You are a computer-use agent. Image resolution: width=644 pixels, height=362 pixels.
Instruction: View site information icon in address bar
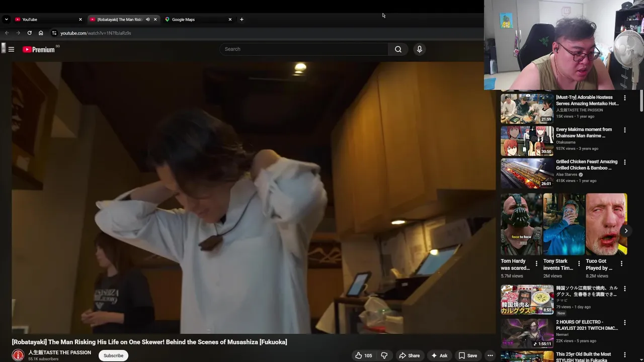[54, 33]
